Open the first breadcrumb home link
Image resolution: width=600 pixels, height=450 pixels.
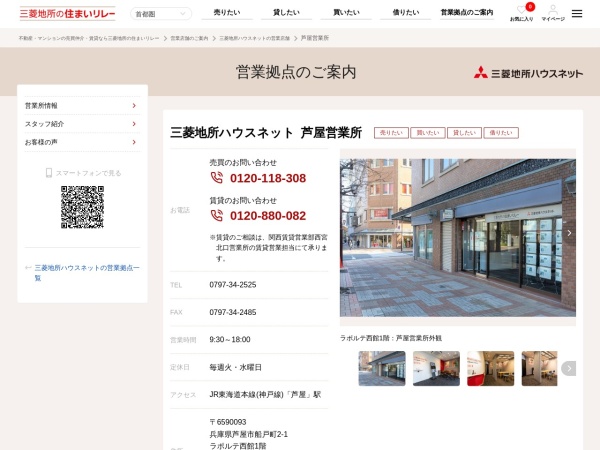tap(89, 38)
